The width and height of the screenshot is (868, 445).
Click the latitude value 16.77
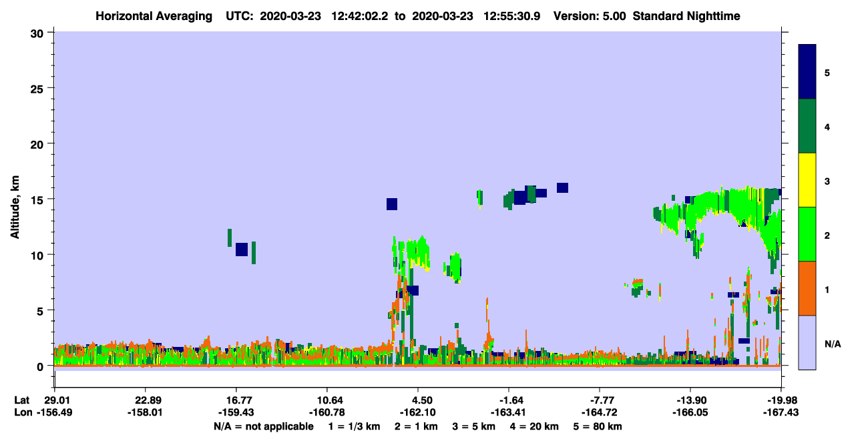coord(236,400)
